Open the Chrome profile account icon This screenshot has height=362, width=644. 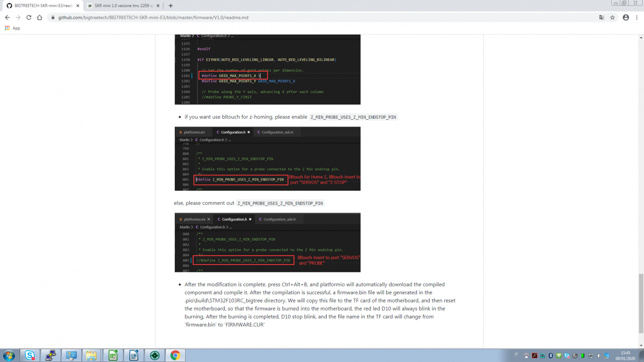626,18
